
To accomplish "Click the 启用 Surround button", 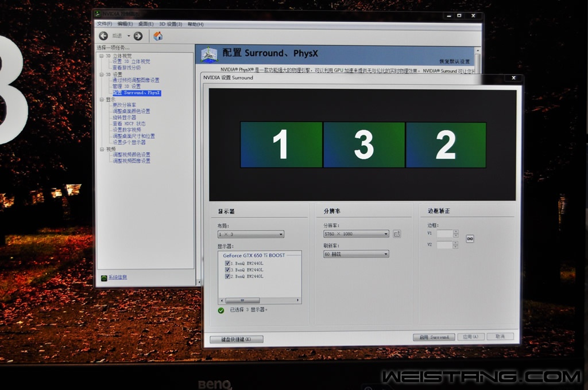I will coord(434,337).
